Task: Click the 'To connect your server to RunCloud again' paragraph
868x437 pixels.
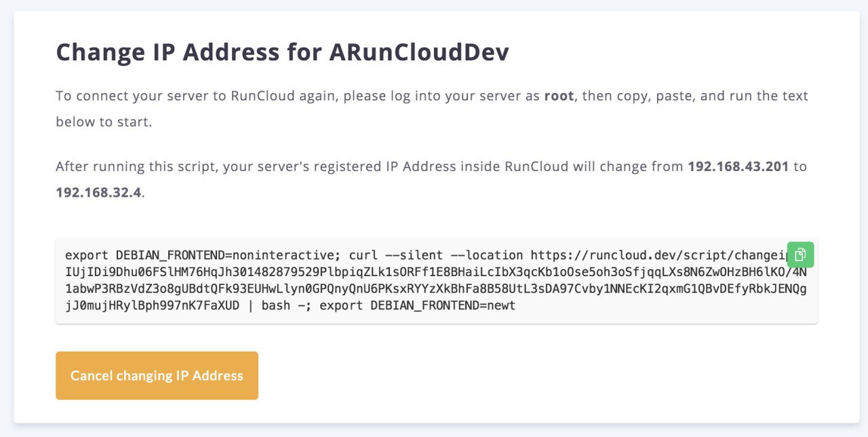Action: [432, 109]
